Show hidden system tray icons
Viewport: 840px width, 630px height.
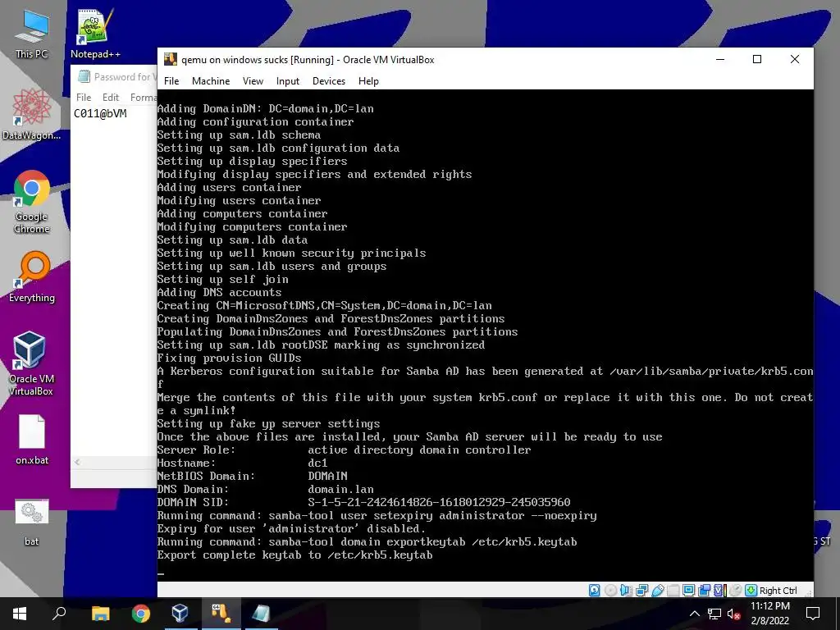(694, 614)
